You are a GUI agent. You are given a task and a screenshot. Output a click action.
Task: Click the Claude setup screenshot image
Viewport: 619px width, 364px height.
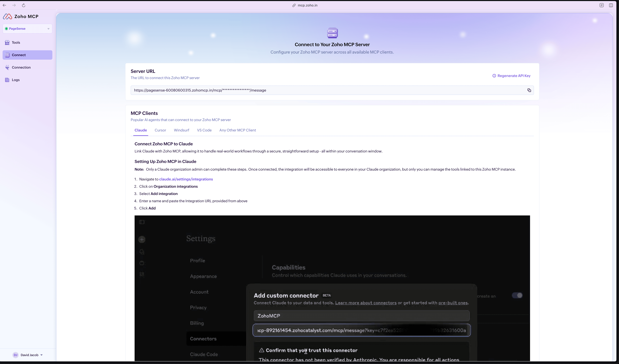coord(332,288)
